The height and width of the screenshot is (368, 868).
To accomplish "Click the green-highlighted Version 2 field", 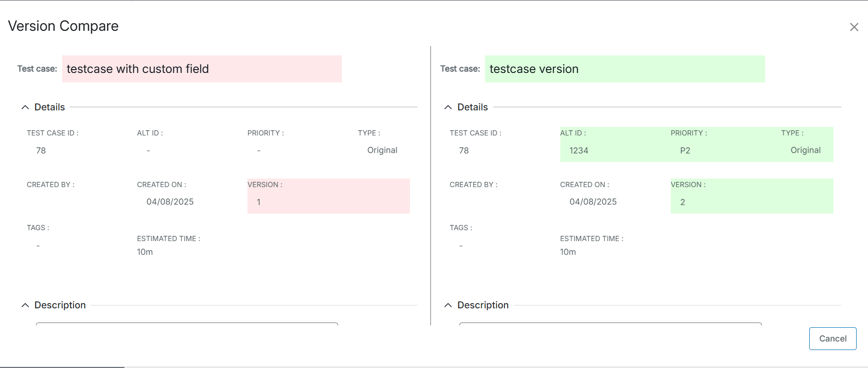I will [751, 196].
